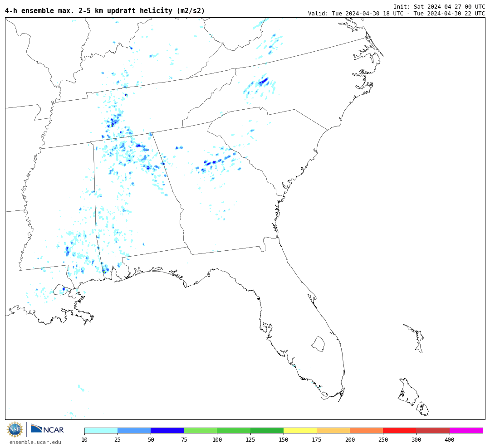
Task: Click the bright red 250-300 legend swatch
Action: 399,430
